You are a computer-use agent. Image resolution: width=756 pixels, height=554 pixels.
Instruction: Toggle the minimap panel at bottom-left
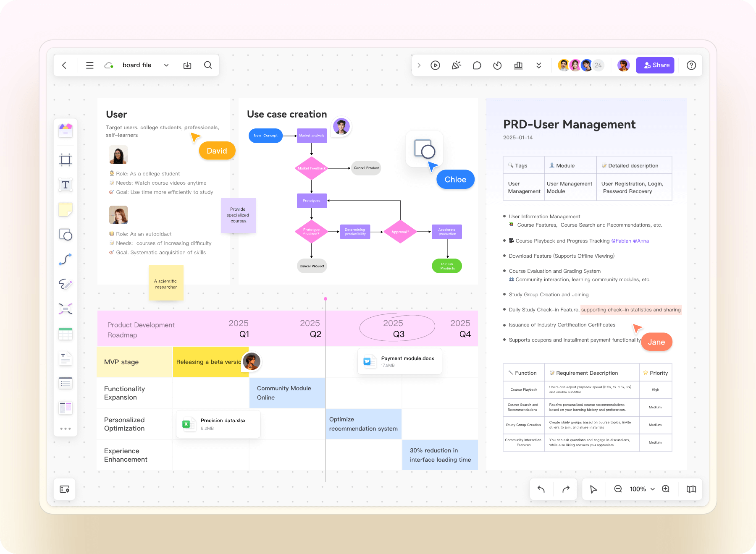(65, 489)
